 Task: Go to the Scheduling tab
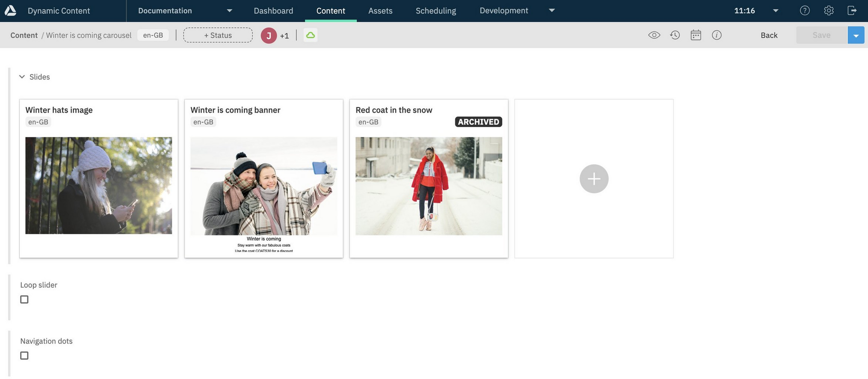coord(435,11)
